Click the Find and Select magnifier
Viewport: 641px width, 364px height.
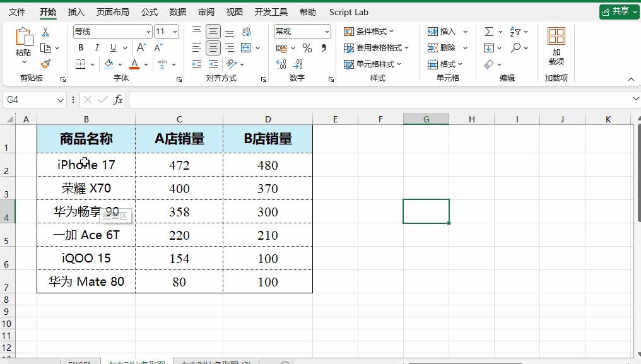(515, 48)
